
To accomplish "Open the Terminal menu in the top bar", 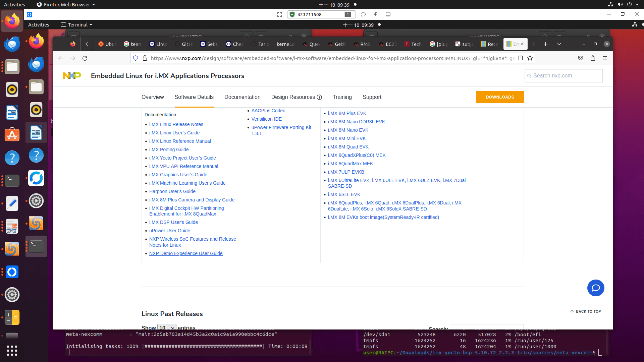I will coord(76,24).
